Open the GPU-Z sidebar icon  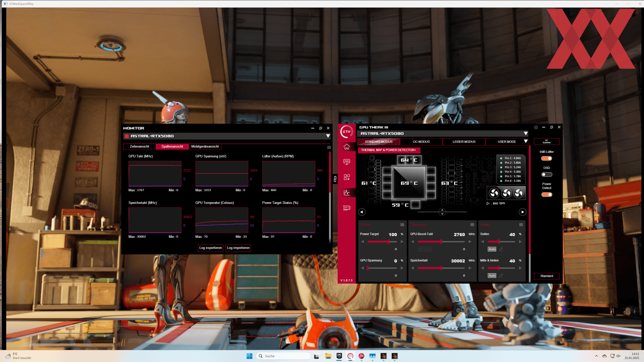tap(346, 208)
